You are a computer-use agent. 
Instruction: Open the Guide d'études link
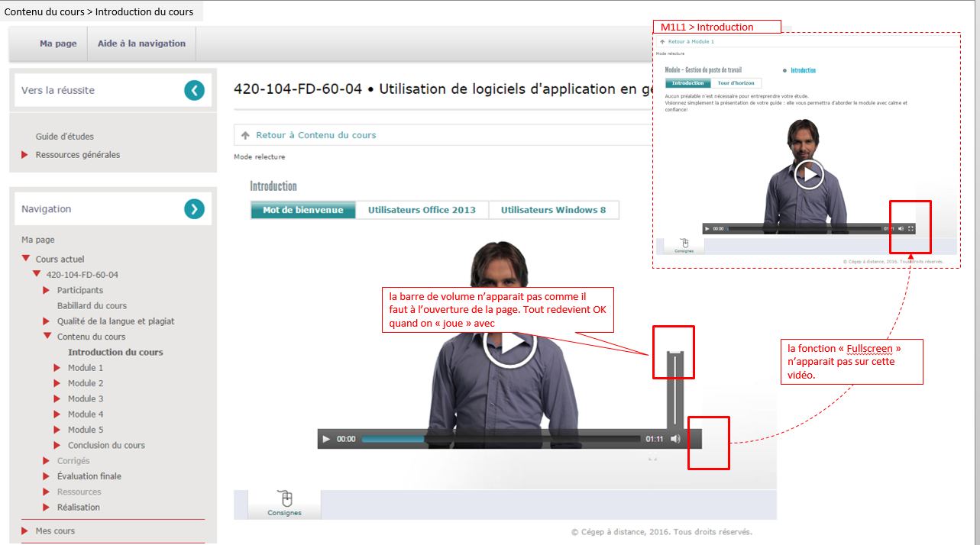65,137
